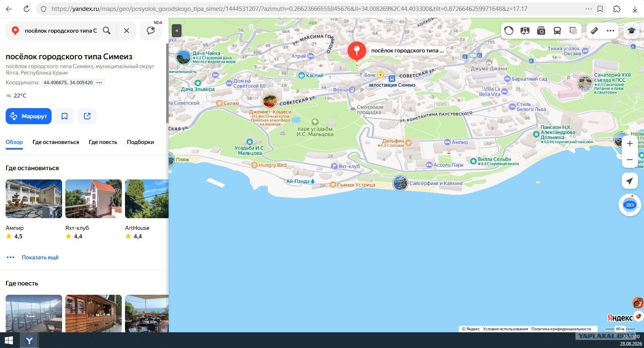Open the ruler distance measuring tool
Screen dimensions: 644x348
click(x=594, y=31)
